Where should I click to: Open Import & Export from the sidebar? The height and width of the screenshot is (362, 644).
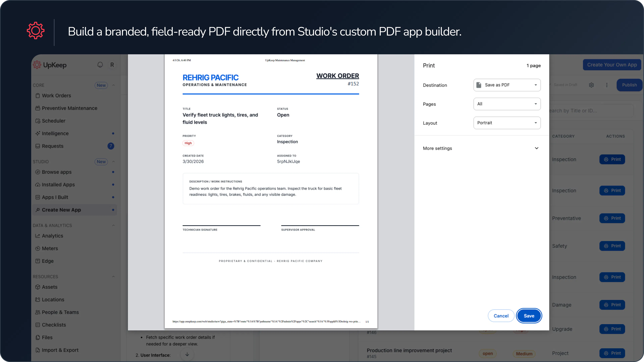[x=60, y=350]
